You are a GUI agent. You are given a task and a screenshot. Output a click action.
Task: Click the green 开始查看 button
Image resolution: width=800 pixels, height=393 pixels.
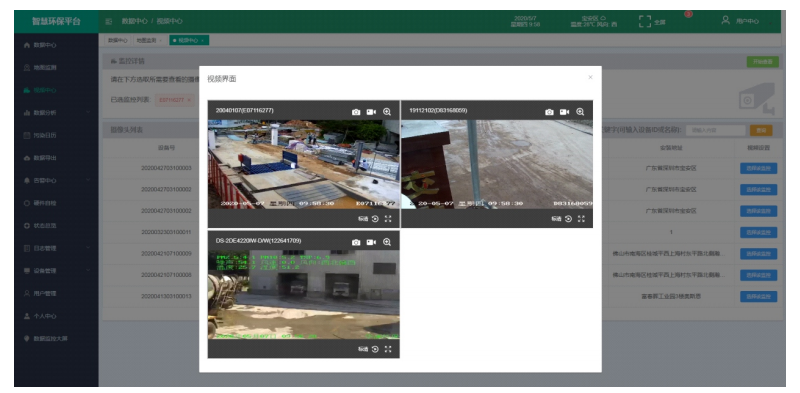763,62
